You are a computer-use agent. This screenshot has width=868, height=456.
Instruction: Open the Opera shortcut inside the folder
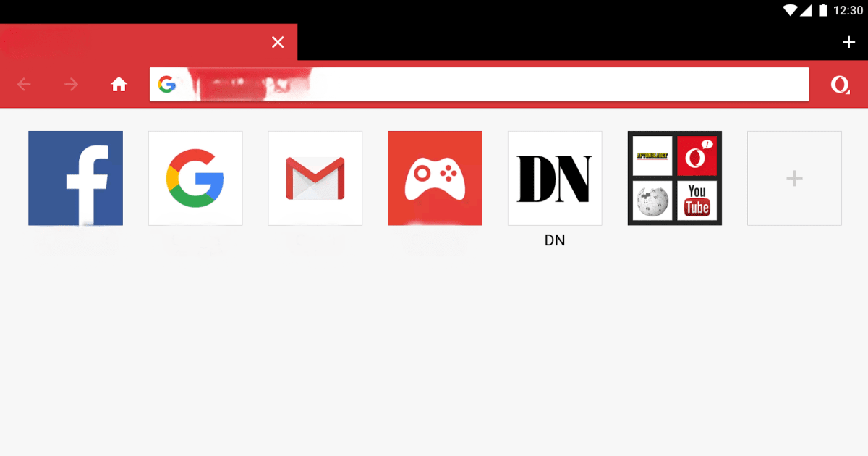click(x=697, y=154)
